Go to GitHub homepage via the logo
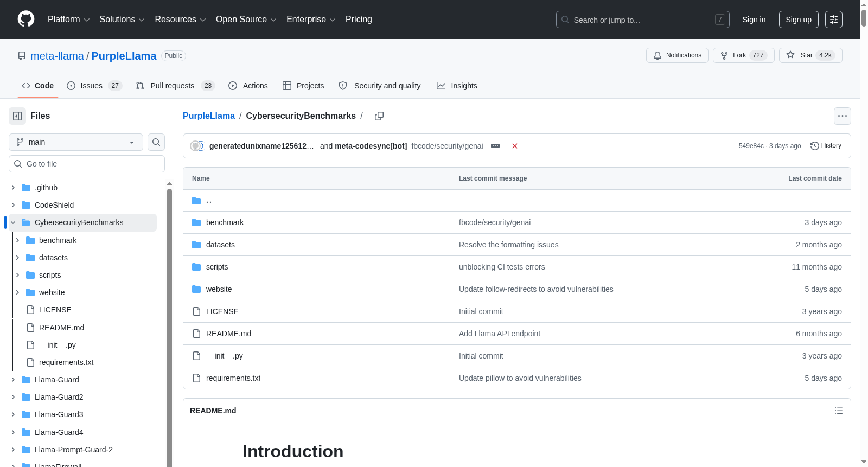This screenshot has height=467, width=868. coord(26,20)
